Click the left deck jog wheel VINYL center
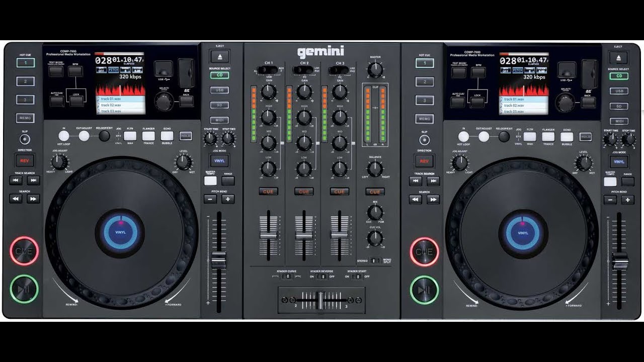The height and width of the screenshot is (362, 644). pos(121,233)
